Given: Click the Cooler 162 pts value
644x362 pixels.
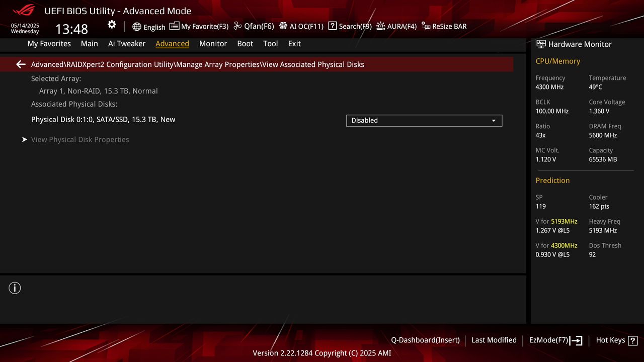Looking at the screenshot, I should click(599, 206).
